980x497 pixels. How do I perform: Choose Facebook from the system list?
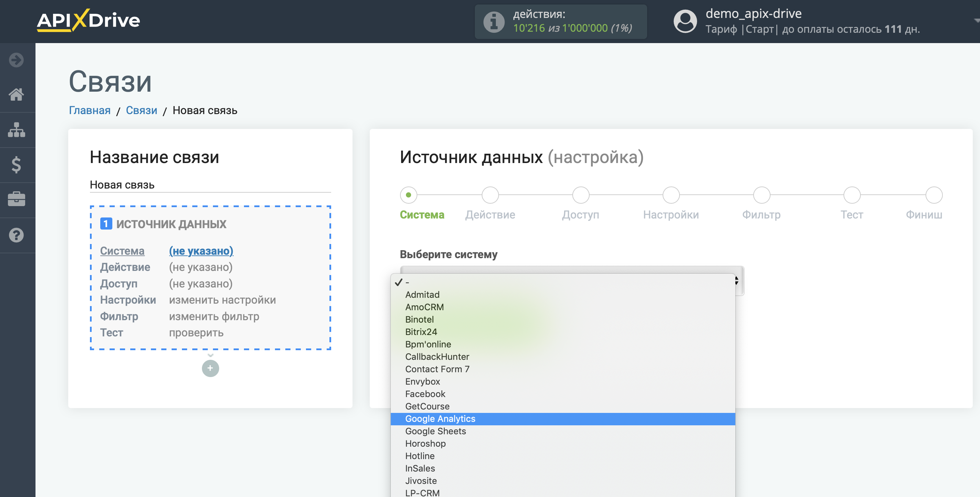tap(563, 394)
